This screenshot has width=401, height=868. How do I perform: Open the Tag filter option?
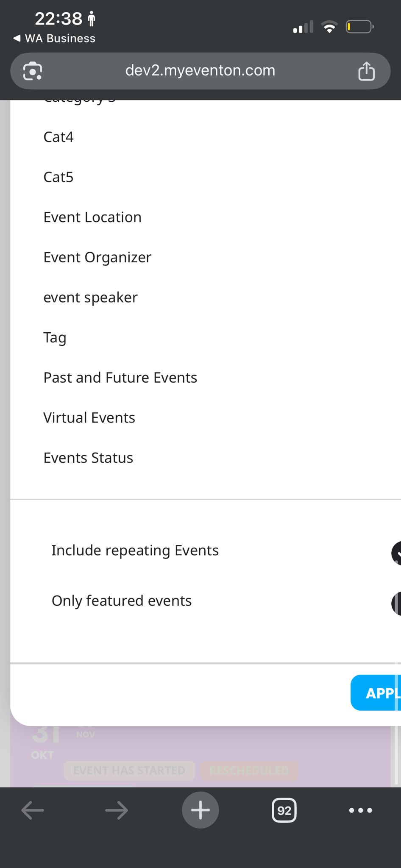coord(55,338)
